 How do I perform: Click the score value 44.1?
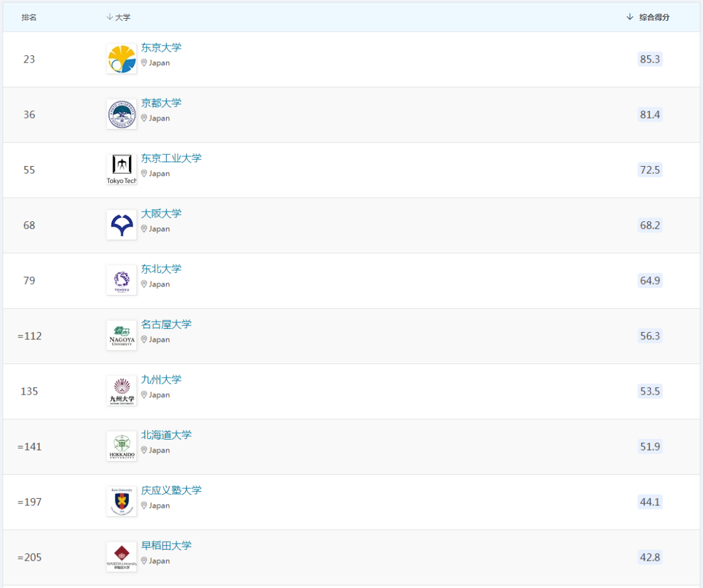650,502
